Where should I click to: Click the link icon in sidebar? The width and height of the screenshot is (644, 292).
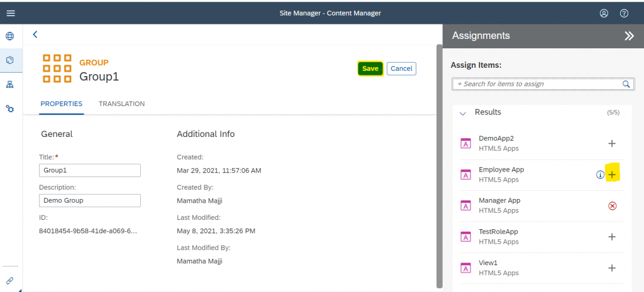click(9, 281)
